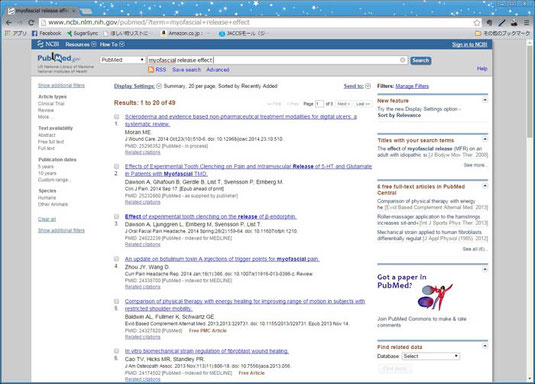535x384 pixels.
Task: Open the Apps bookmark shortcut
Action: (x=16, y=33)
